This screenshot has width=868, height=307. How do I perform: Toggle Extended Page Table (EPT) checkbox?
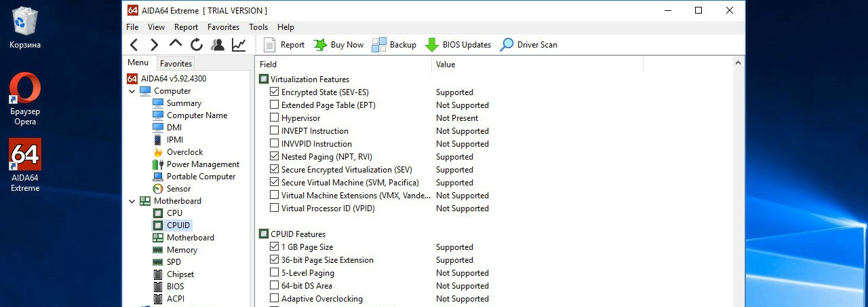pyautogui.click(x=275, y=105)
